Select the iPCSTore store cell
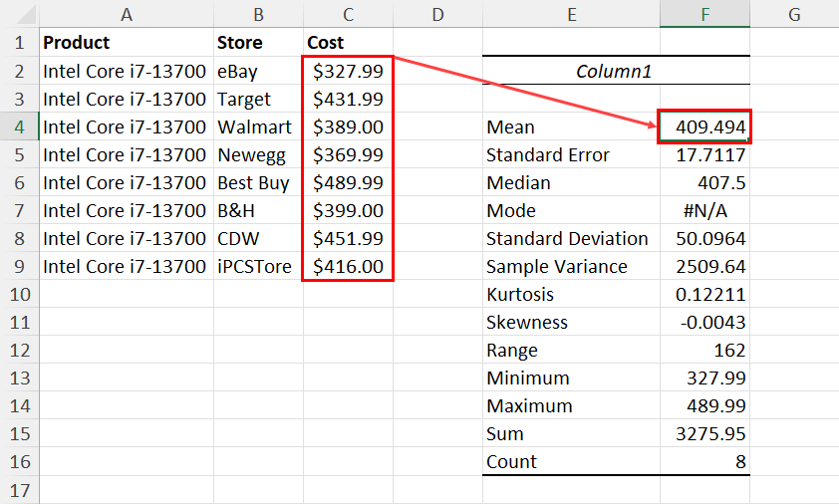This screenshot has width=839, height=504. (258, 266)
